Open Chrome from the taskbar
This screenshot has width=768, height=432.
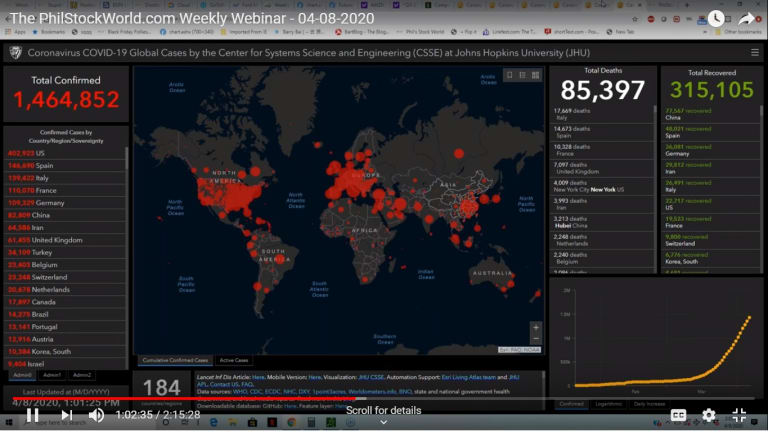pyautogui.click(x=291, y=422)
